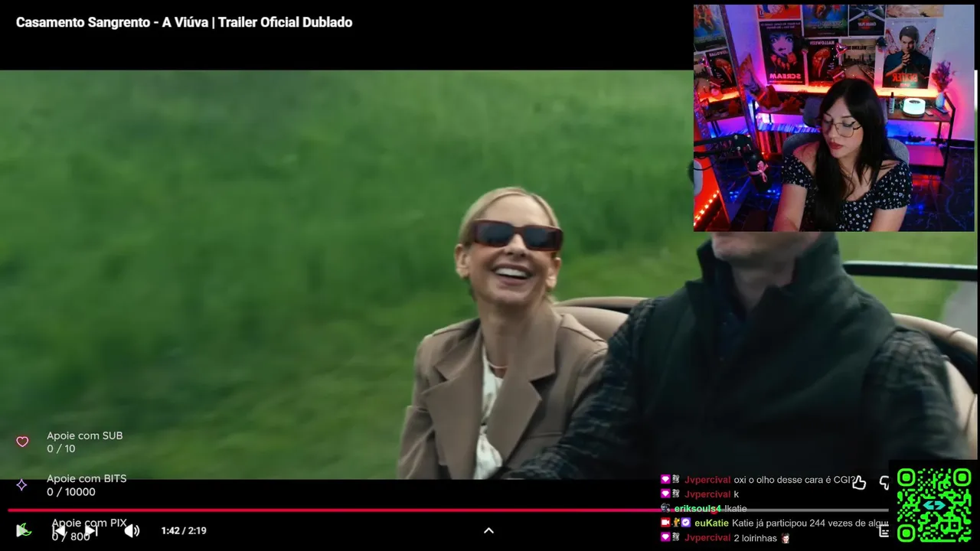Click the 'Apoie com BITS' goal text
Screen dimensions: 980x551
87,478
